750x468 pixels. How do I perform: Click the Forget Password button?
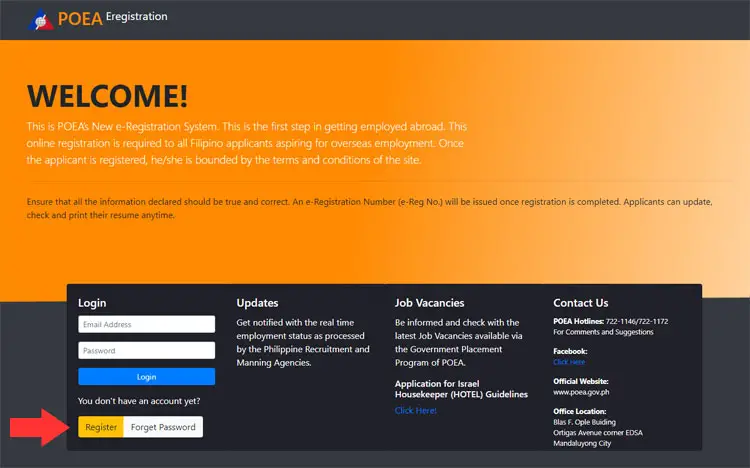(x=163, y=427)
